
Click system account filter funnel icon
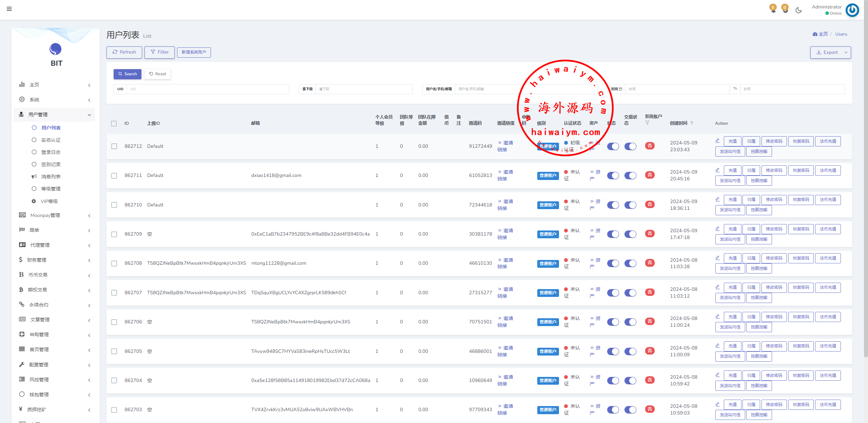(647, 123)
